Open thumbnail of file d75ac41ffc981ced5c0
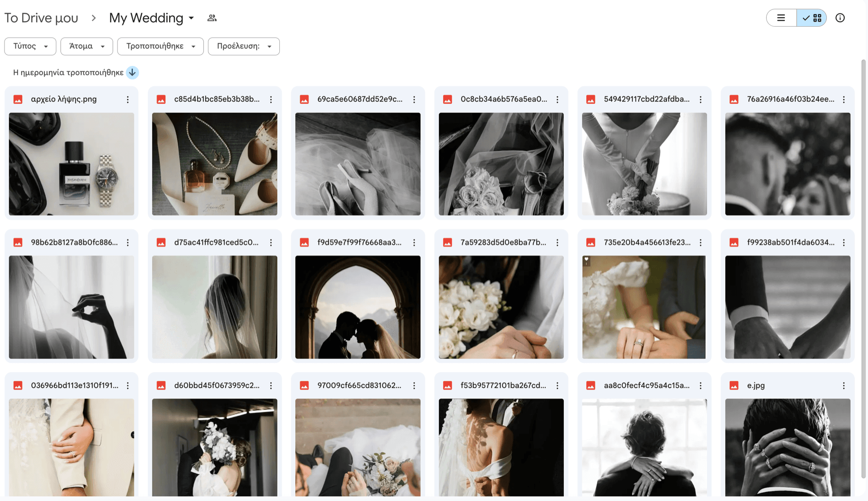The height and width of the screenshot is (501, 868). tap(215, 307)
